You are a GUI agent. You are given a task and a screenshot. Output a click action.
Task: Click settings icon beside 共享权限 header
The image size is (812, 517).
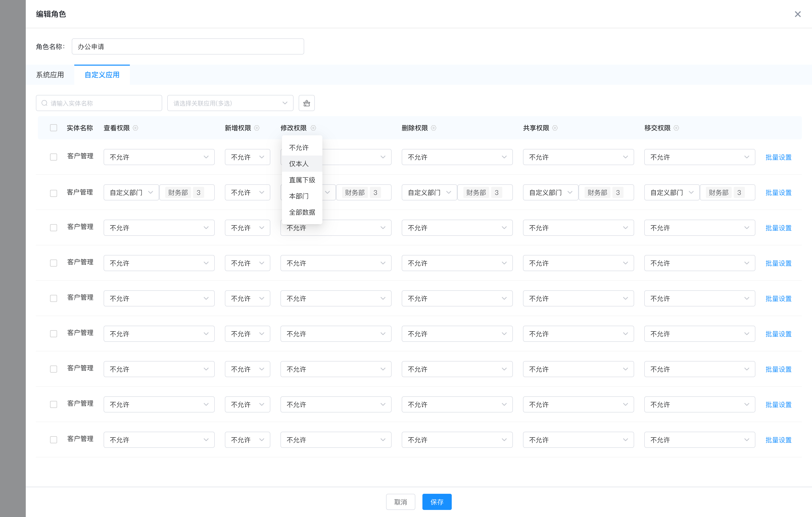[x=555, y=128]
